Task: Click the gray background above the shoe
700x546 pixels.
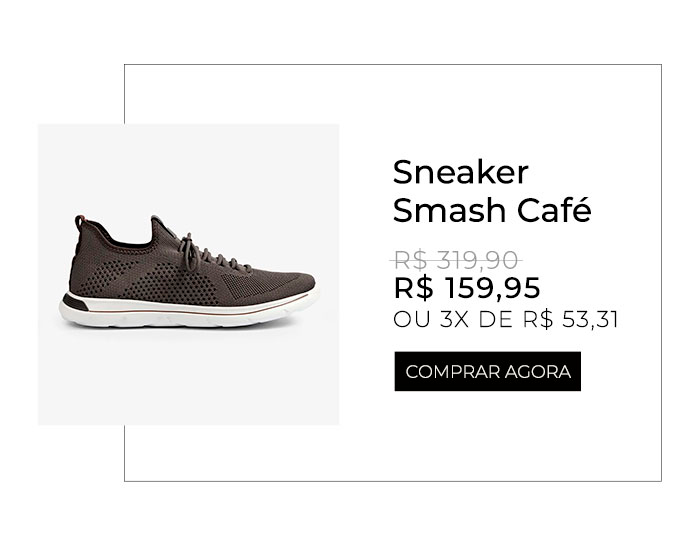Action: [x=188, y=167]
